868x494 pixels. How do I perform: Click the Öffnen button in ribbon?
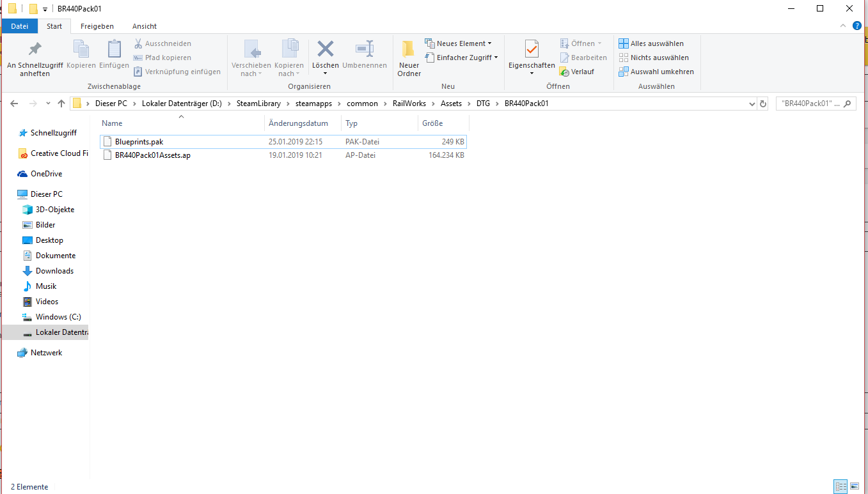(x=581, y=43)
